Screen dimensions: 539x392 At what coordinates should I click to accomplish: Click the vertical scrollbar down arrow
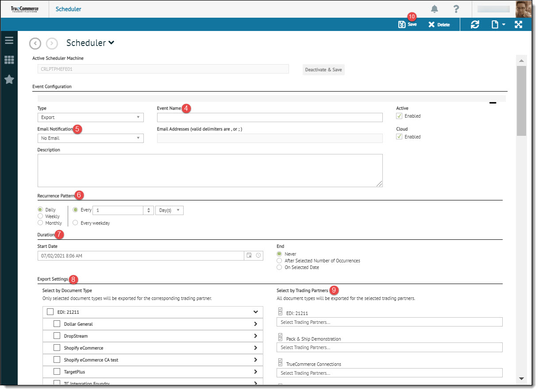[521, 378]
